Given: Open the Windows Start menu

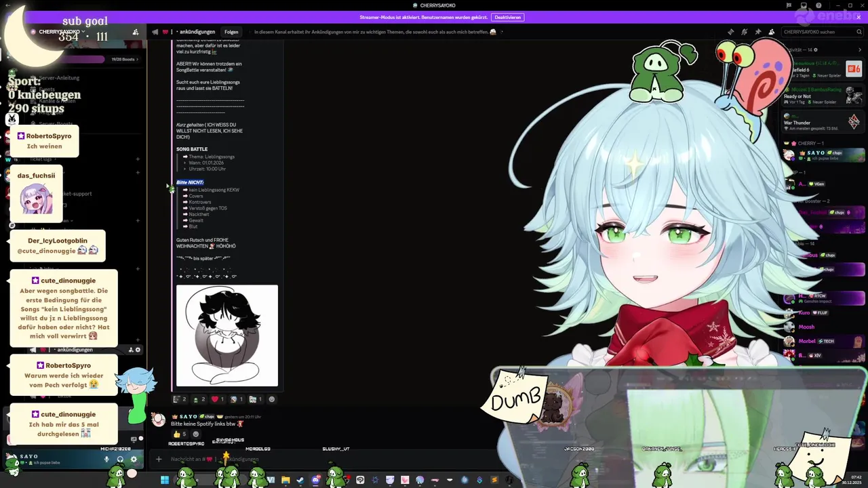Looking at the screenshot, I should click(164, 480).
